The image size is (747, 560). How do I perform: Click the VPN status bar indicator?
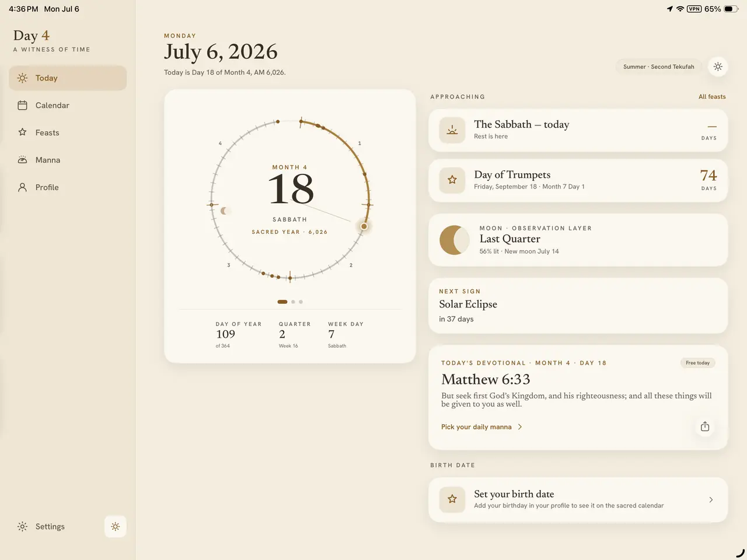694,9
